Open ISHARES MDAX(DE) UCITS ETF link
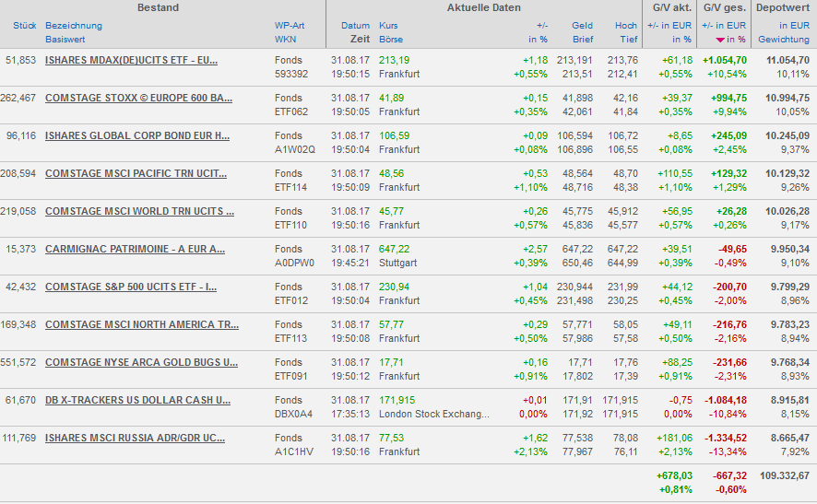Screen dimensions: 817x504 click(131, 60)
